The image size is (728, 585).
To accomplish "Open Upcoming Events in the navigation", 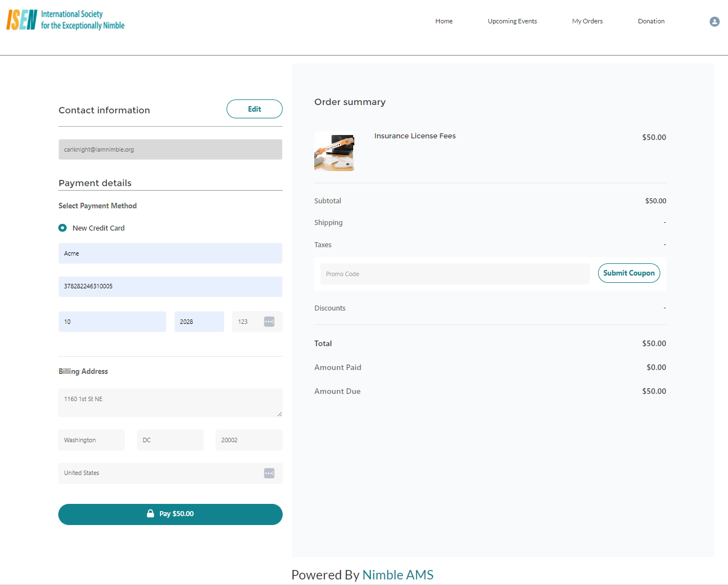I will click(x=512, y=22).
